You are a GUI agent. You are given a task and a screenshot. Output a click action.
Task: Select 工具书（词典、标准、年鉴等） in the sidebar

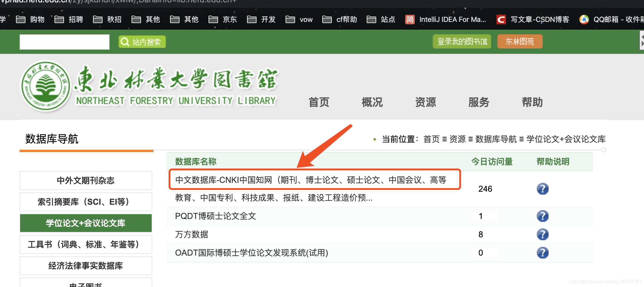tap(86, 244)
